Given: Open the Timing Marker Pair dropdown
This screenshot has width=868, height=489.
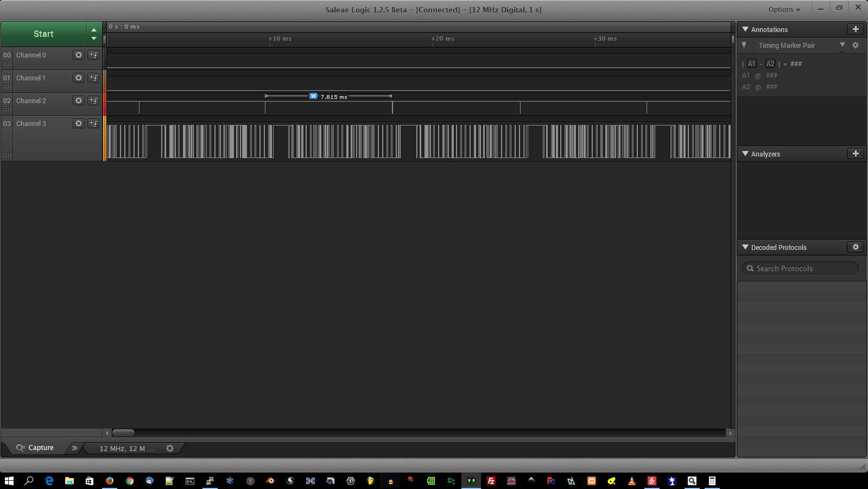Looking at the screenshot, I should pos(842,45).
